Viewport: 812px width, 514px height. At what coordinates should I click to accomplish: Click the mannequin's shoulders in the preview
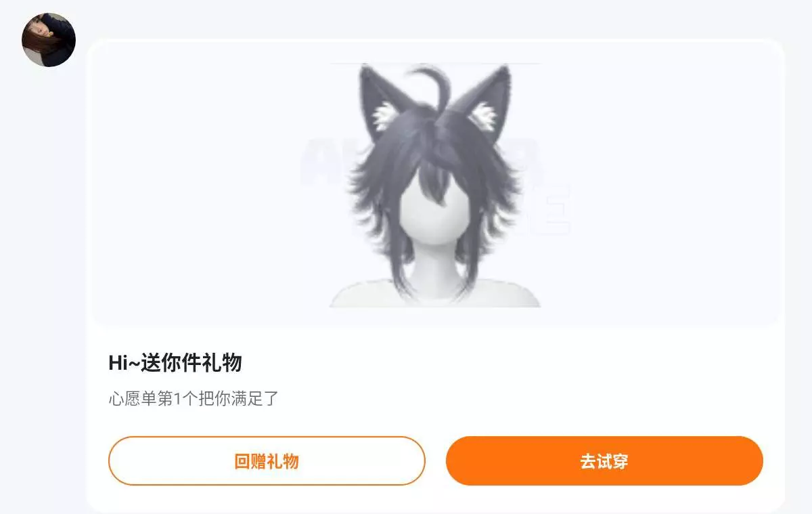[435, 295]
